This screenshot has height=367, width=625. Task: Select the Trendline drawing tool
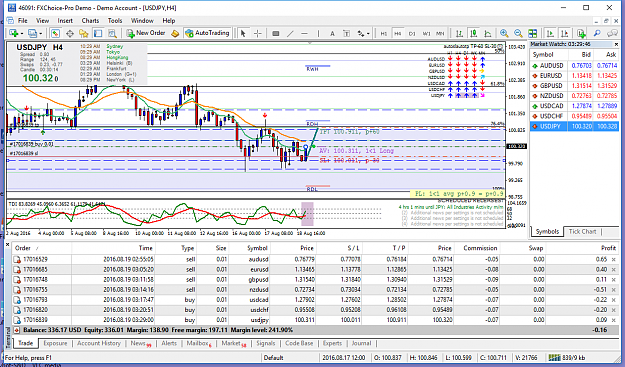click(x=290, y=33)
